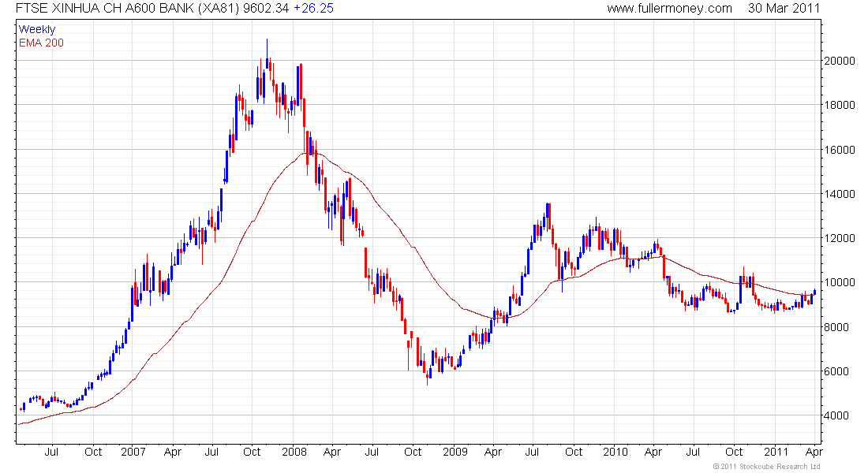
Task: Click the 2007 x-axis label
Action: (x=133, y=452)
